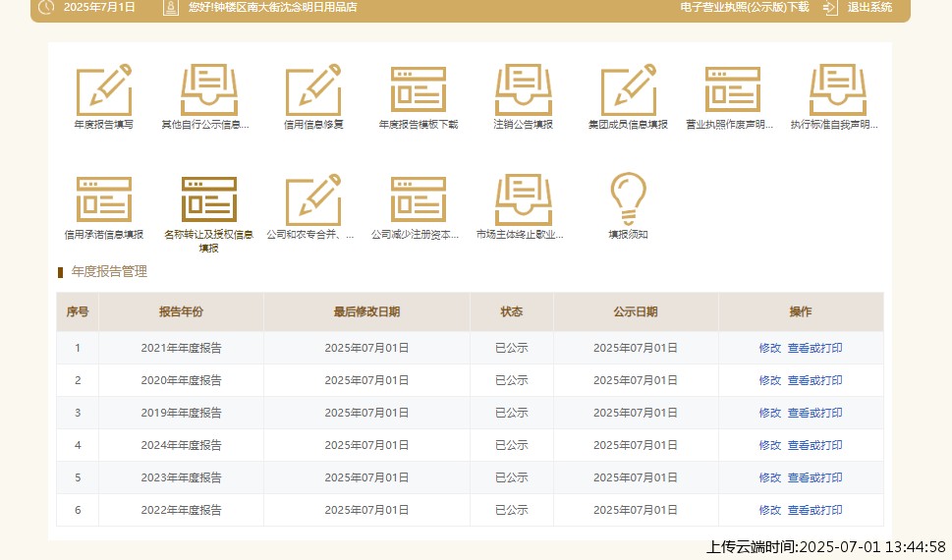Click the 填报须知 light bulb icon
This screenshot has height=560, width=952.
pyautogui.click(x=629, y=199)
